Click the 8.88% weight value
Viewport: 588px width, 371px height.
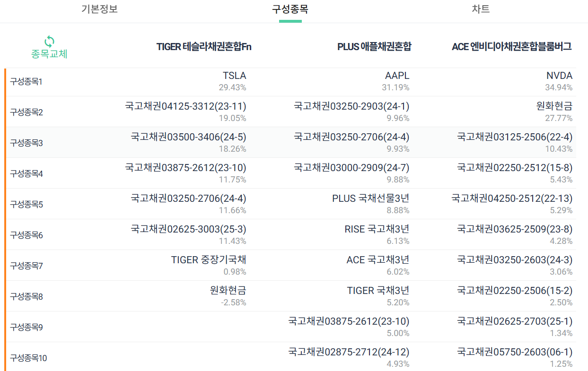click(398, 210)
